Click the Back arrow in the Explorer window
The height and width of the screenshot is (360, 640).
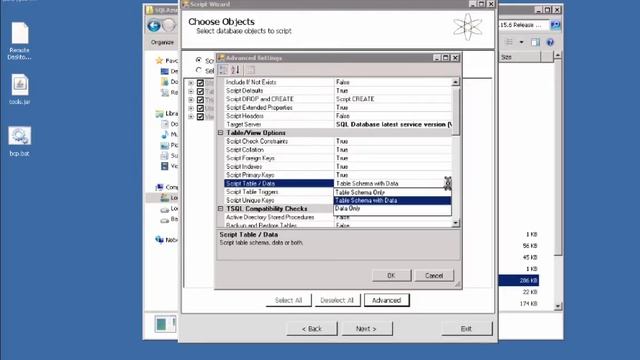[x=154, y=26]
